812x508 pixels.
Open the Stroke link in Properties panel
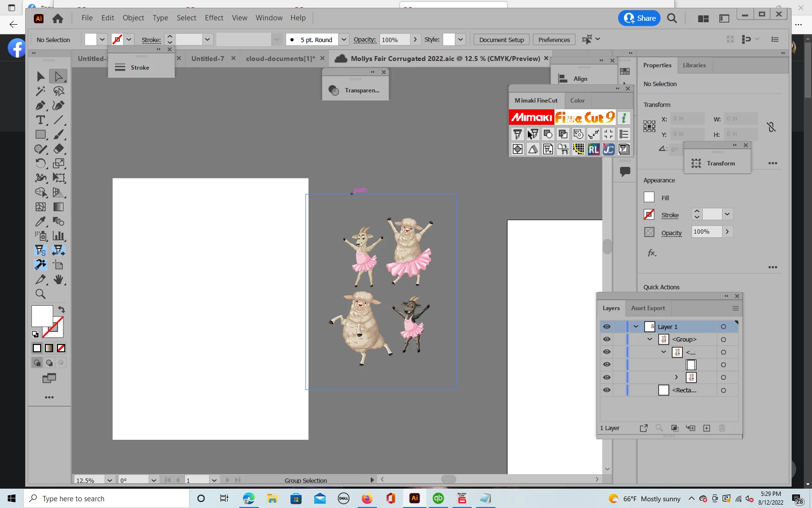coord(670,215)
